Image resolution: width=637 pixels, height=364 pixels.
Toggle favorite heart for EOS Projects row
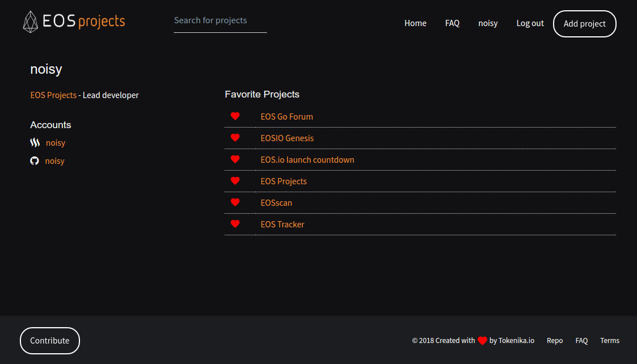point(235,181)
